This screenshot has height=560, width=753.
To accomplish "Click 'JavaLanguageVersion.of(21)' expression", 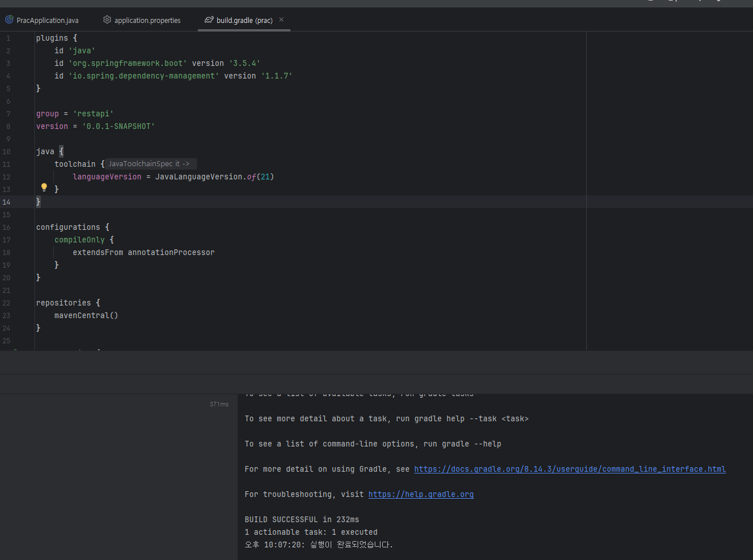I will [x=215, y=177].
